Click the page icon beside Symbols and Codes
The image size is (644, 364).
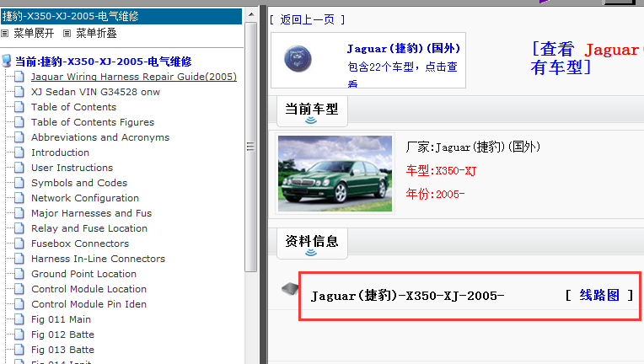[19, 183]
